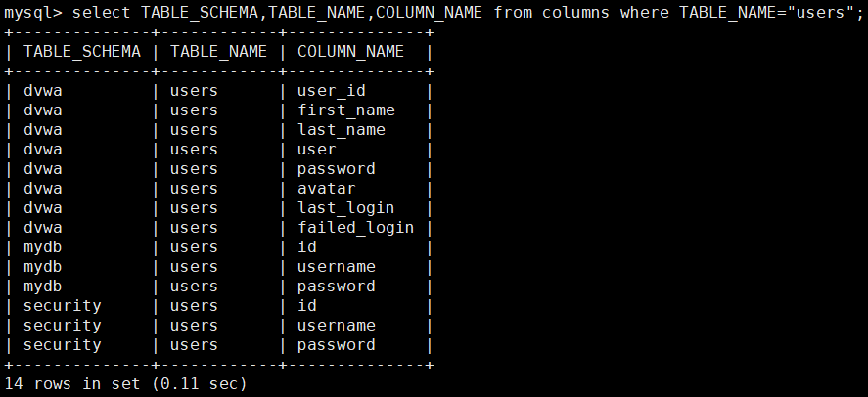The width and height of the screenshot is (868, 397).
Task: Click the failed_login column name cell
Action: click(355, 228)
